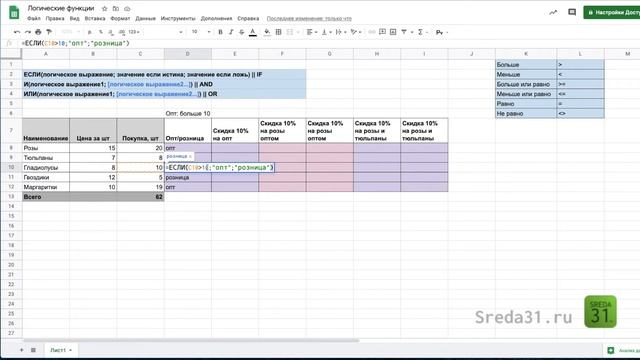The image size is (640, 360).
Task: Open the Формат menu
Action: [120, 18]
